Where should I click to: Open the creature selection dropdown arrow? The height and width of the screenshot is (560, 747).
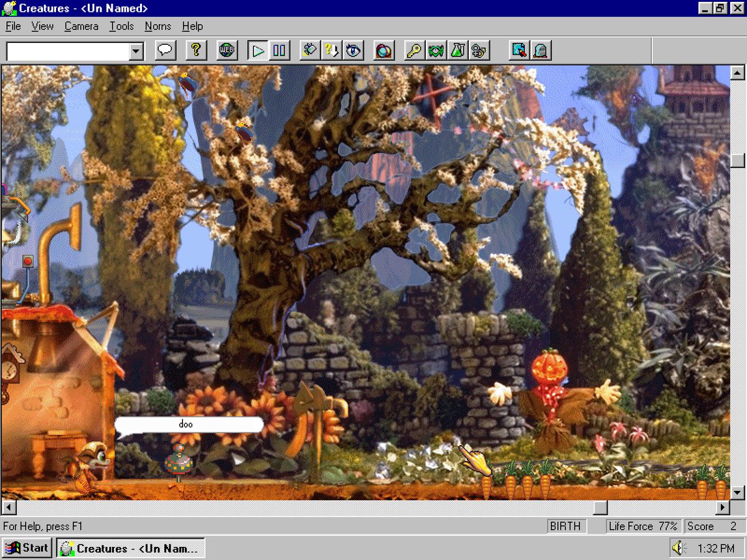coord(136,51)
